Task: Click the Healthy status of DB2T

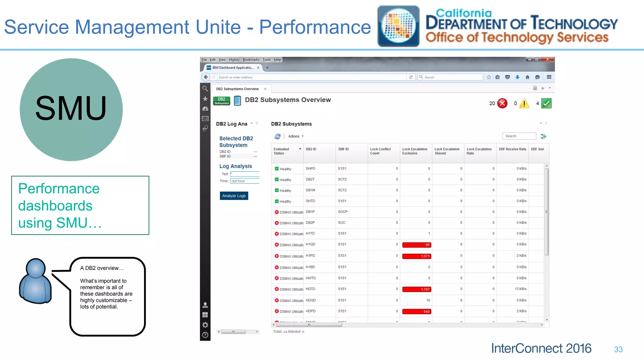Action: pos(283,180)
